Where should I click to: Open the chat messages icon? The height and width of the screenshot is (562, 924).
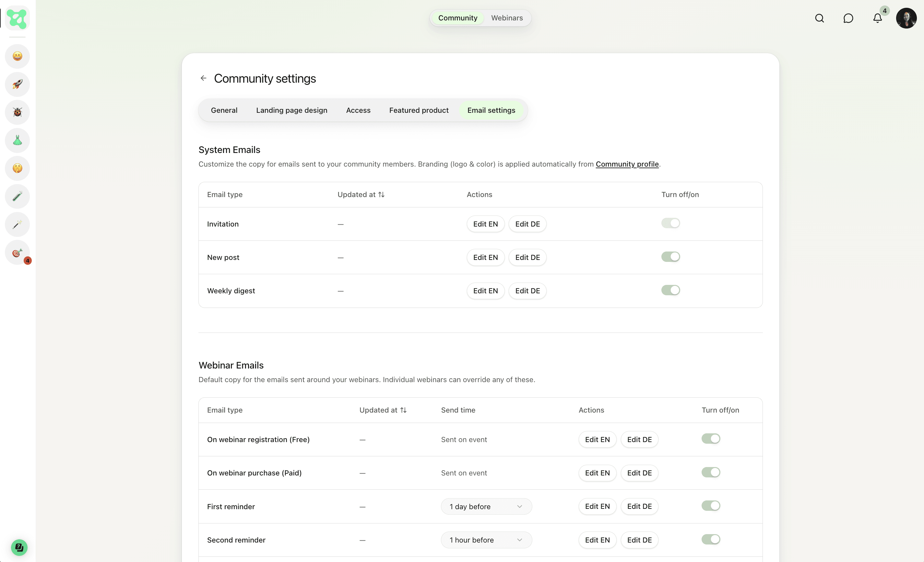(848, 18)
